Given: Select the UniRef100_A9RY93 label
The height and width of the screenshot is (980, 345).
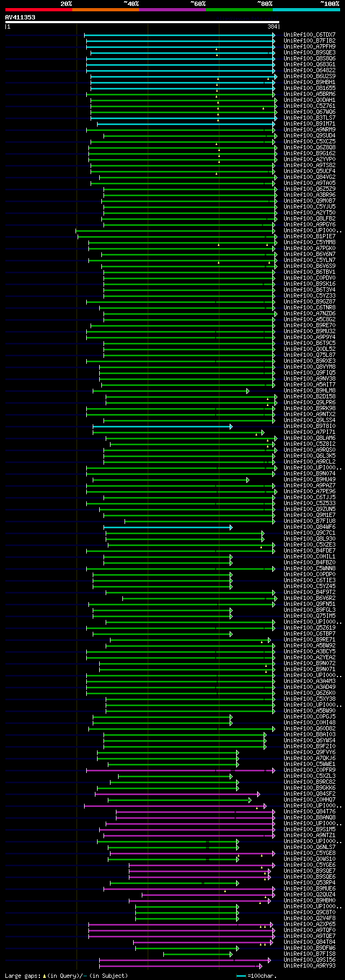Looking at the screenshot, I should (309, 966).
